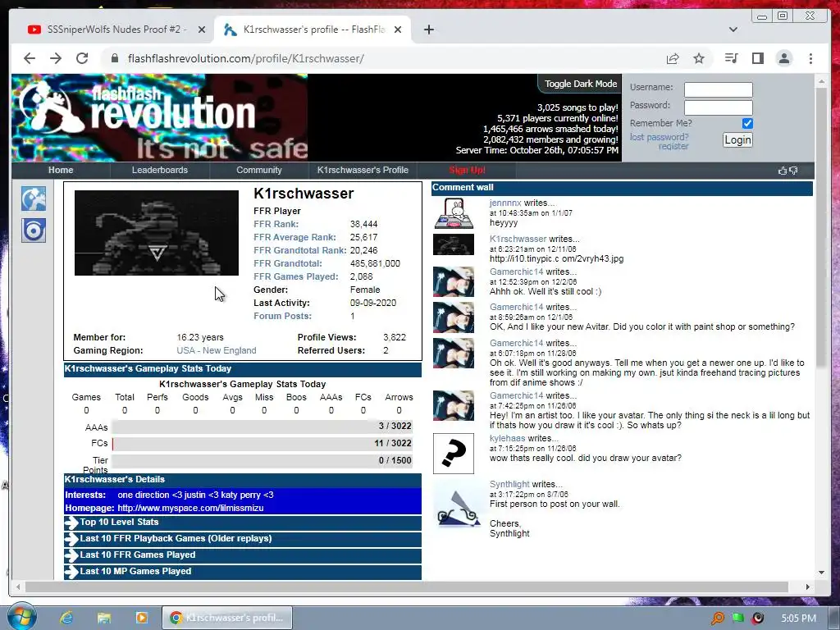Screen dimensions: 840x630
Task: Open the Chrome three-dot menu
Action: [810, 58]
